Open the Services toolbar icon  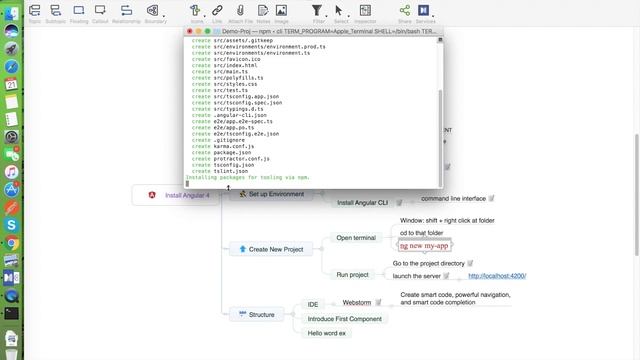[x=424, y=11]
